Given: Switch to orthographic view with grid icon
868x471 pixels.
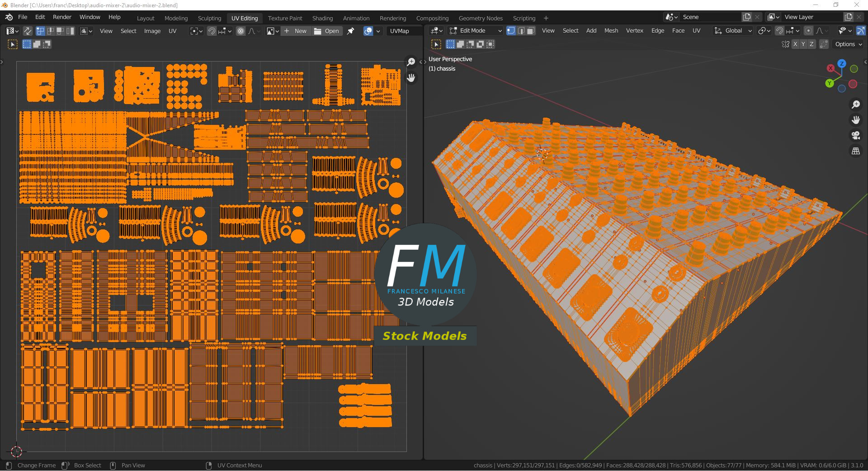Looking at the screenshot, I should [855, 151].
